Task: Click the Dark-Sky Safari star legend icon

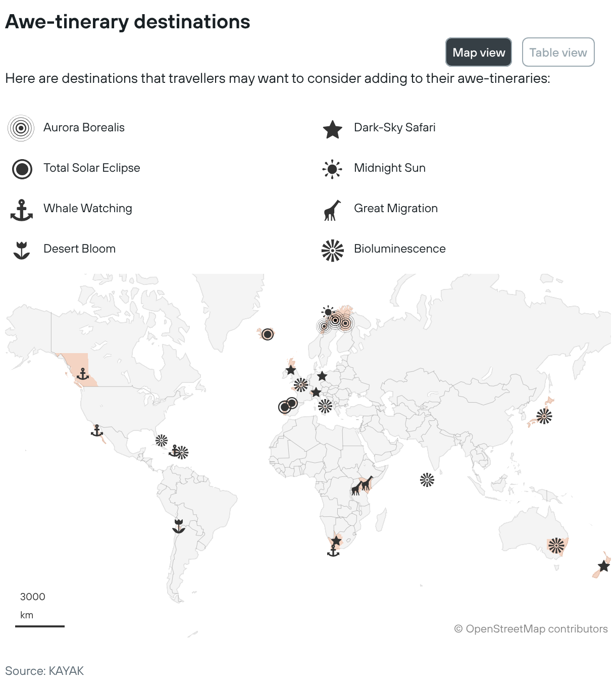Action: click(x=332, y=129)
